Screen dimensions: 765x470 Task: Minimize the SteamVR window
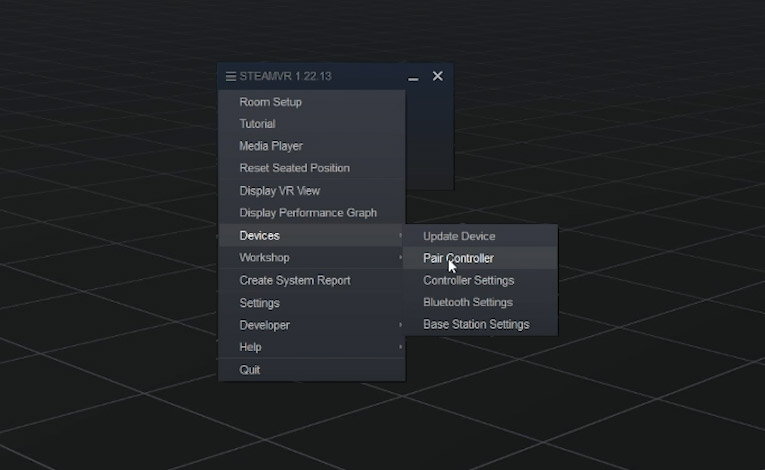click(413, 78)
